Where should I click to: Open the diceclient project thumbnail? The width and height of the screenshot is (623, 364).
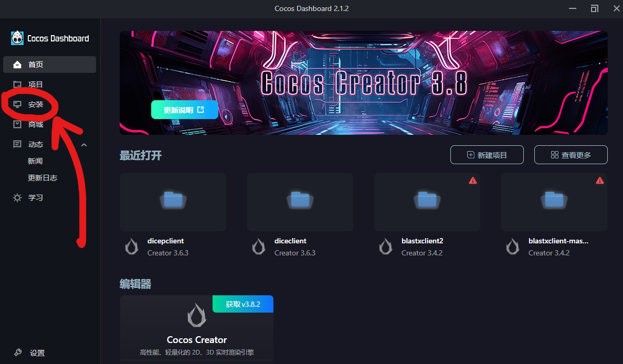coord(300,202)
